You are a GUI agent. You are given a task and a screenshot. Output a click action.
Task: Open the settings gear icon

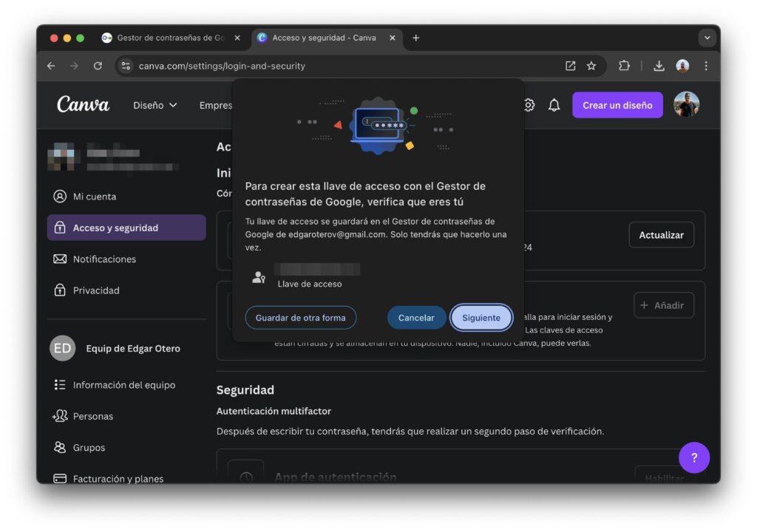529,105
